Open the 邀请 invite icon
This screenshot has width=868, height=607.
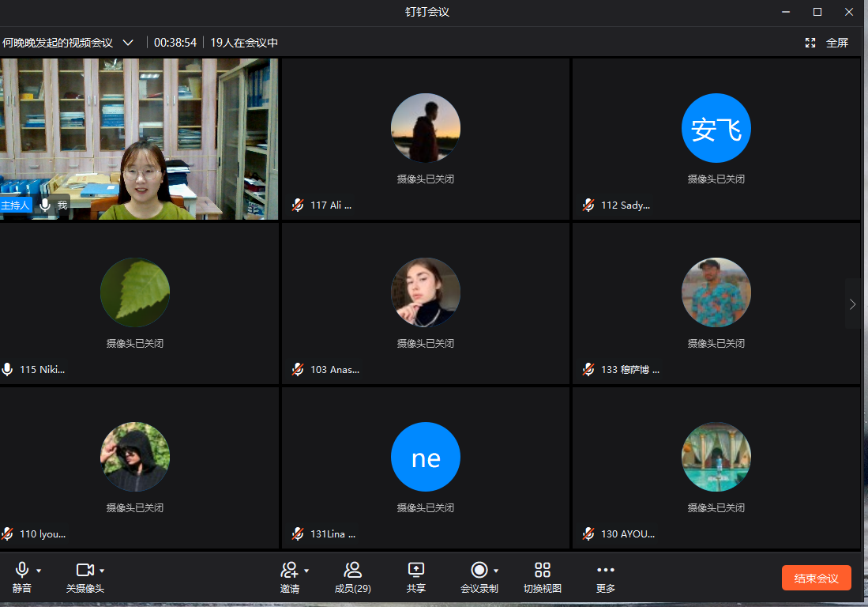289,570
